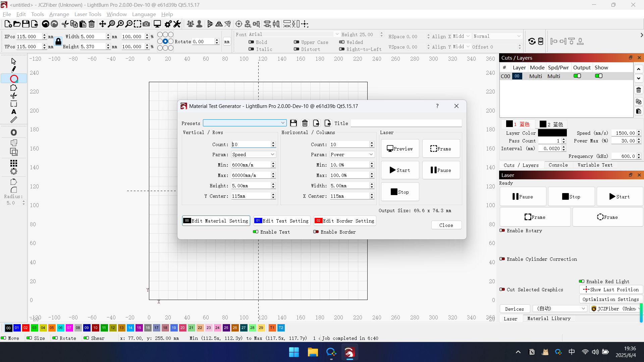
Task: Select the Draw Lines pencil tool
Action: click(13, 69)
